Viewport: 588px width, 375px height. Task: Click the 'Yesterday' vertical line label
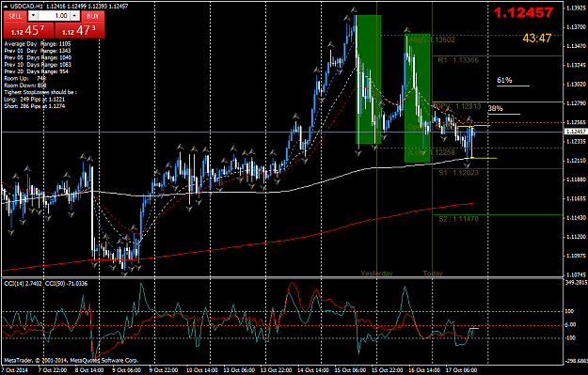(376, 273)
